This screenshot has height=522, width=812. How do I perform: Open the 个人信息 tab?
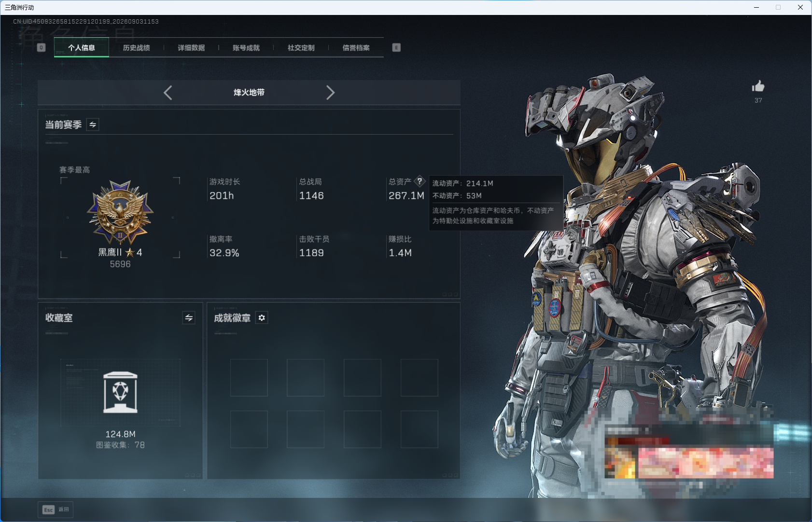tap(82, 48)
